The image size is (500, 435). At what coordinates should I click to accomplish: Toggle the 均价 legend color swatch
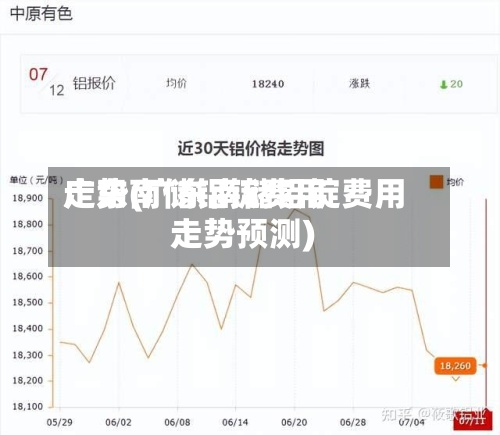(x=436, y=182)
